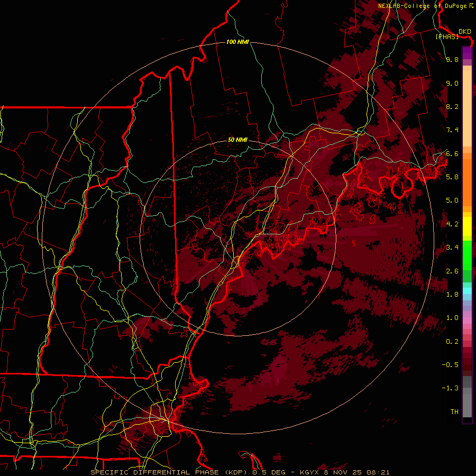The width and height of the screenshot is (476, 476).
Task: Pick the bright green segment of the color bar
Action: 467,255
